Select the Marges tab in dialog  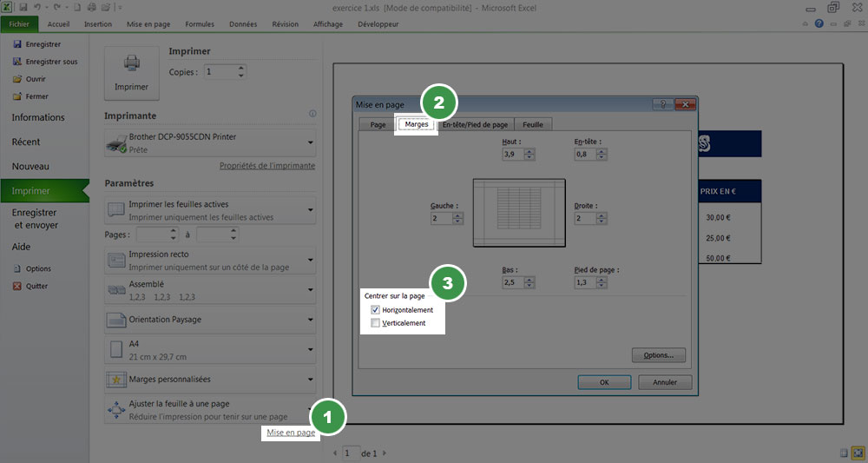(x=417, y=124)
